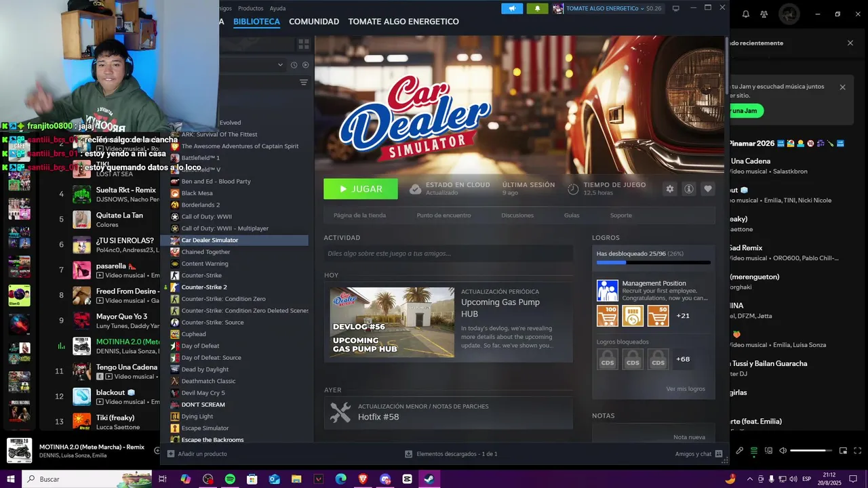Screen dimensions: 868x488
Task: Open Página de la tienda tab
Action: click(x=359, y=216)
